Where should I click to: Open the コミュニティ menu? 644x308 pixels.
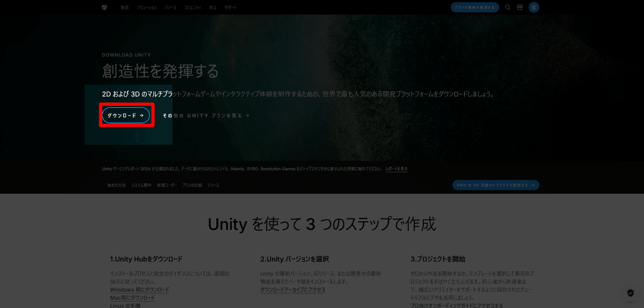[193, 8]
